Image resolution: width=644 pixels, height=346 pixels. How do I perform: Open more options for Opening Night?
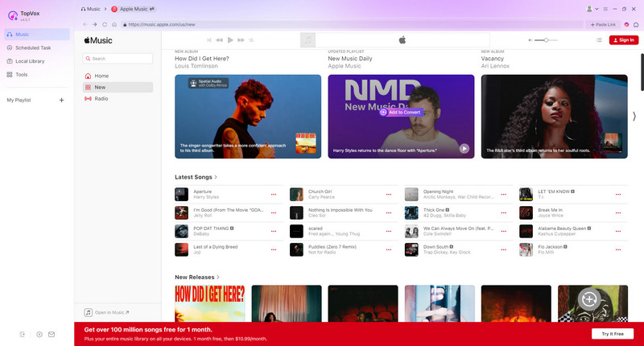coord(504,195)
